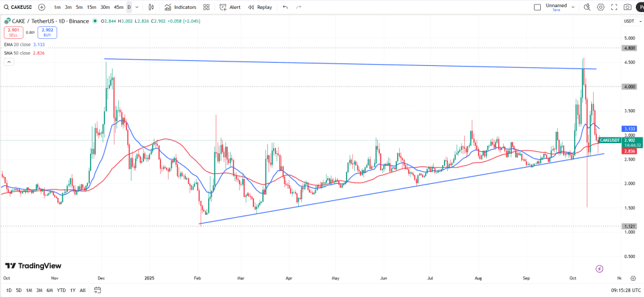Open the Indicators panel
Screen dimensions: 644x297
click(x=180, y=7)
